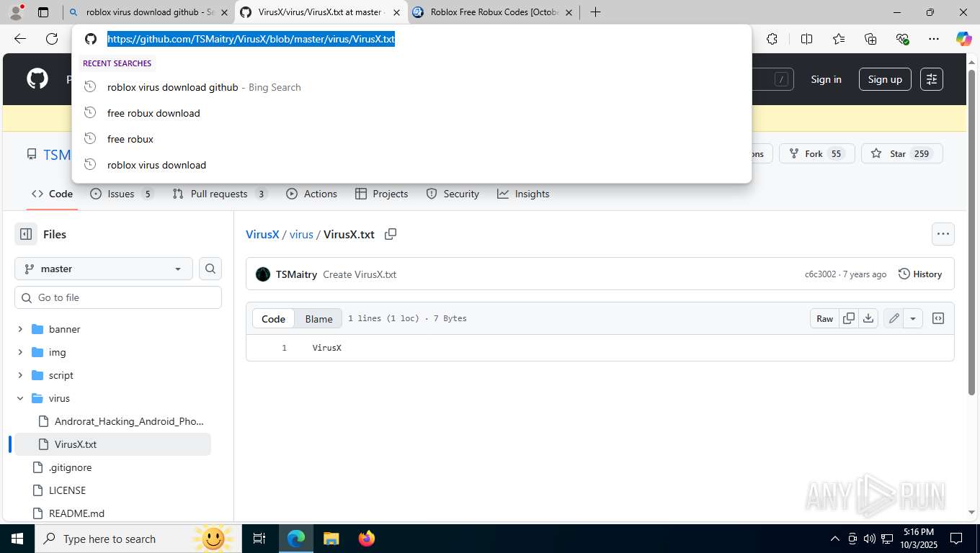
Task: Open the Browser essentials heart icon
Action: click(x=902, y=39)
